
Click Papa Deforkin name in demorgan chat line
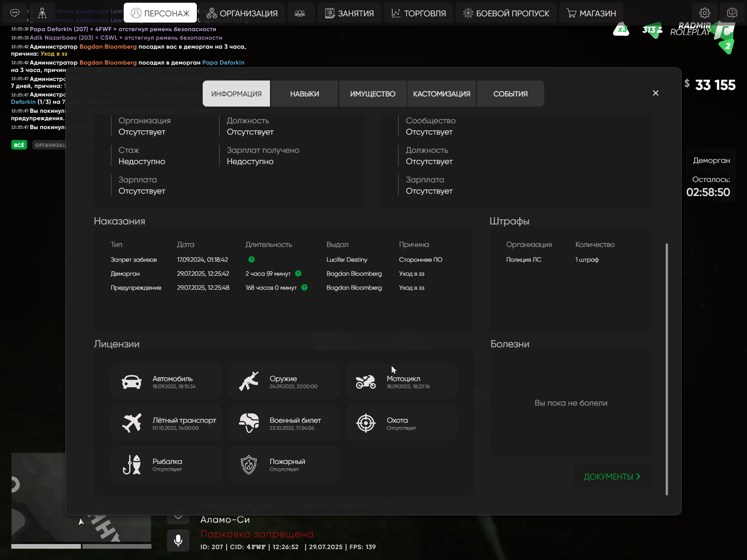tap(223, 62)
